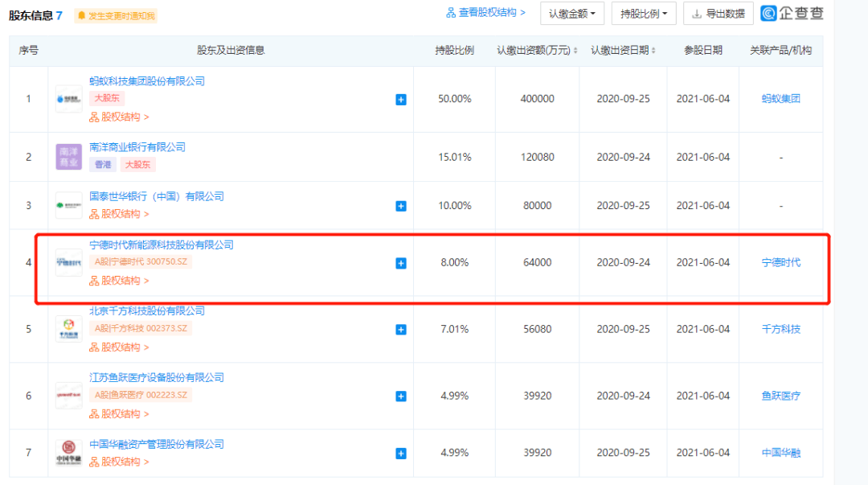The height and width of the screenshot is (485, 868).
Task: Open 南洋商业银行有限公司 company link
Action: click(137, 147)
